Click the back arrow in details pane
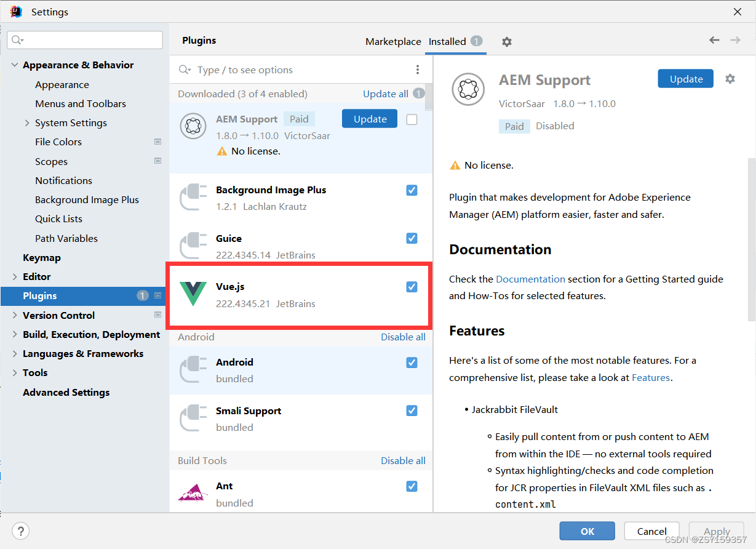Image resolution: width=756 pixels, height=549 pixels. coord(714,39)
